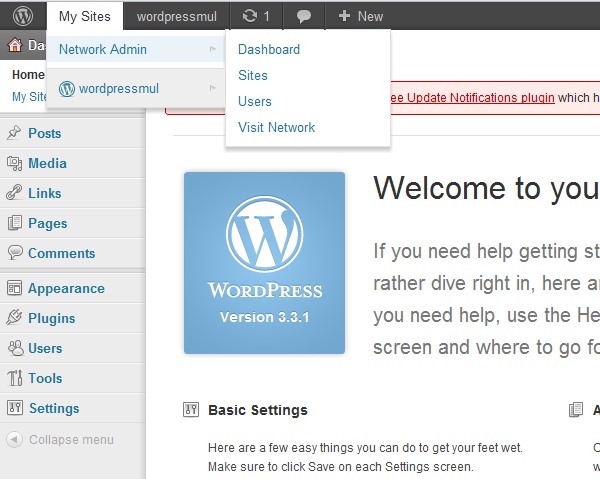Choose Sites from Network Admin submenu
Screen dimensions: 600x479
pos(253,75)
